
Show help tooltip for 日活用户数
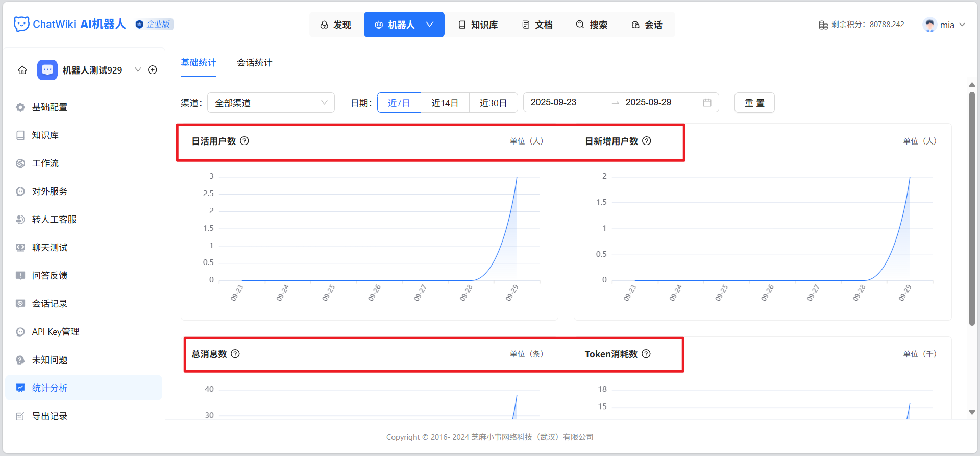tap(244, 141)
